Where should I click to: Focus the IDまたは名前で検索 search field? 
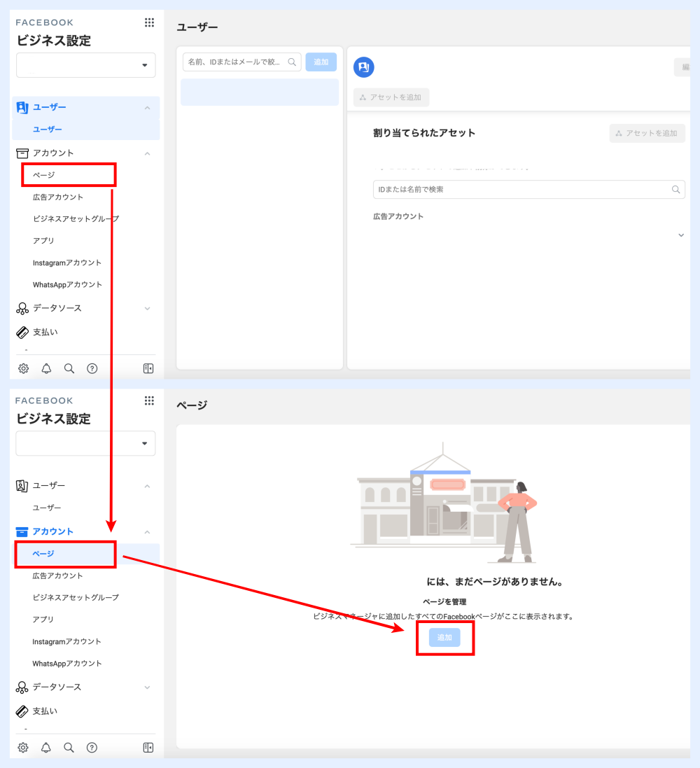pyautogui.click(x=521, y=189)
